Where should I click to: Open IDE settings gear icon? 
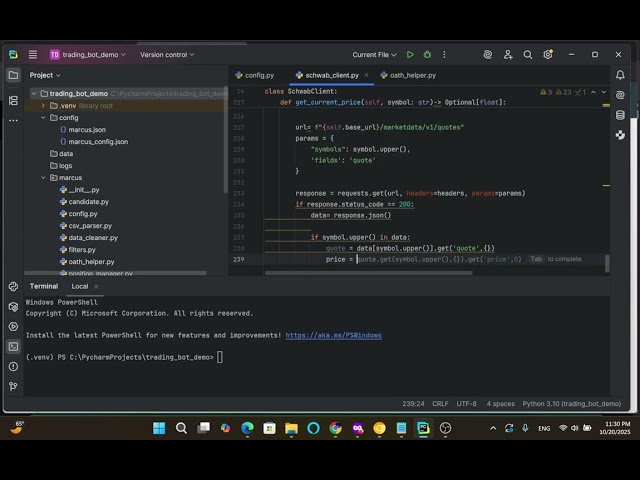(x=548, y=54)
